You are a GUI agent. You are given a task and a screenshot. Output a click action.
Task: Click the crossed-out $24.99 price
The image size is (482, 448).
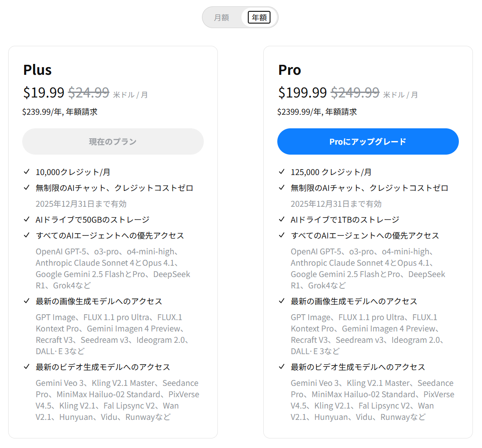(89, 93)
